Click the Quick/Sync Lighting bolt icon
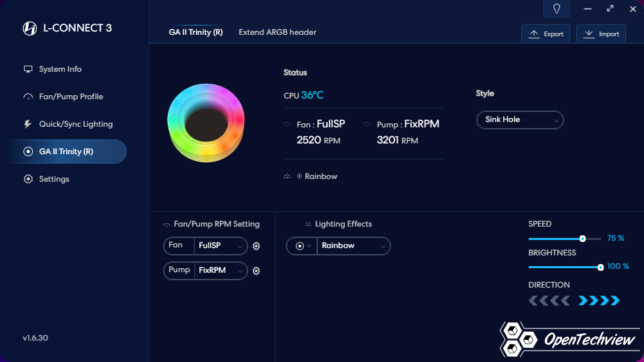 tap(28, 124)
